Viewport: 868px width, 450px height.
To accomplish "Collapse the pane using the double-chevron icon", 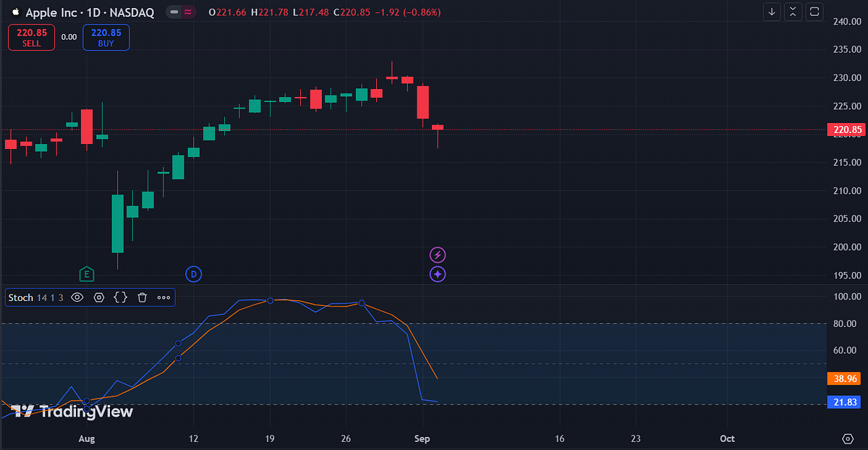I will point(792,12).
